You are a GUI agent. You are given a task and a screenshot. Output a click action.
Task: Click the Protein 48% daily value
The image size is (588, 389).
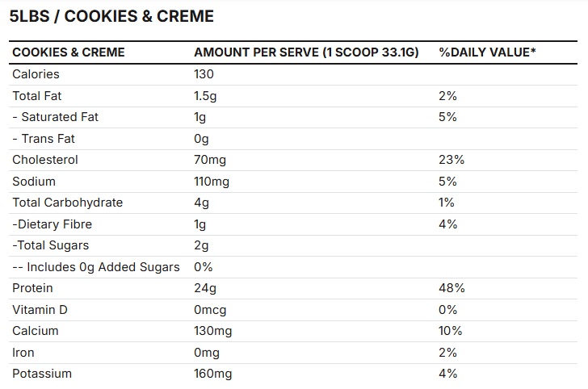click(451, 288)
